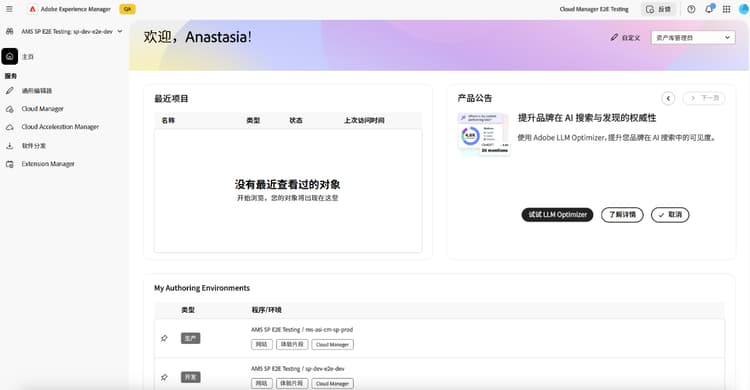Pin the ms-asi-cm-sp-prod environment row

(164, 338)
